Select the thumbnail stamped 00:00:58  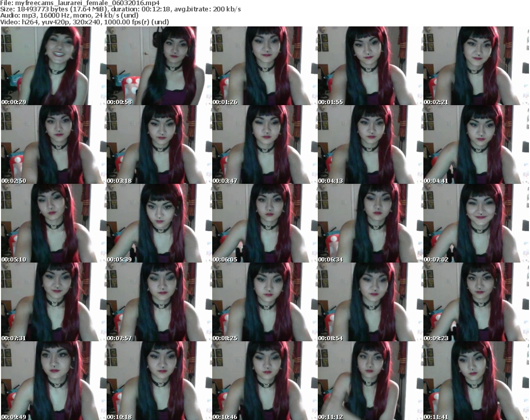click(x=159, y=66)
